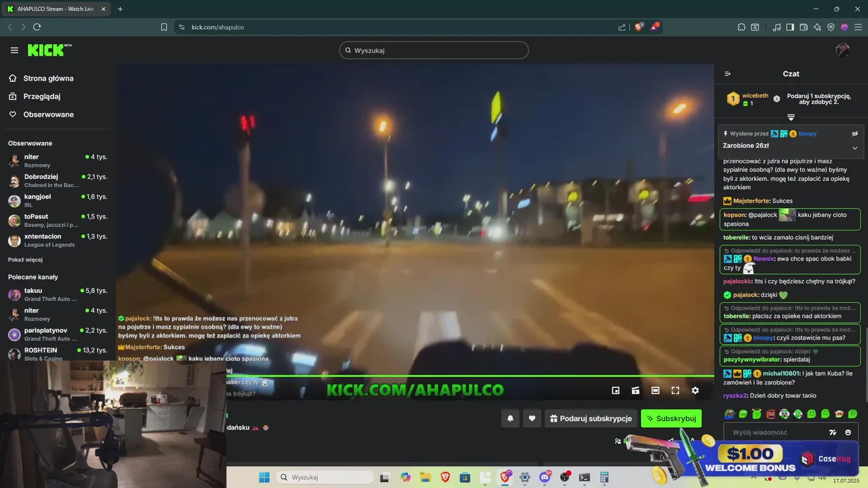Open Brave playlist music note icon
Screen dimensions: 868x488
click(x=776, y=27)
